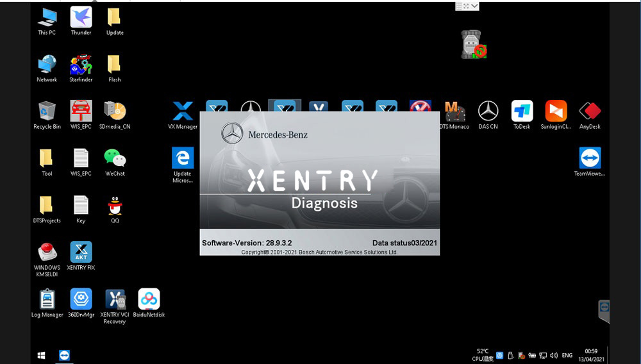
Task: Open AnyDesk from the desktop
Action: 590,115
